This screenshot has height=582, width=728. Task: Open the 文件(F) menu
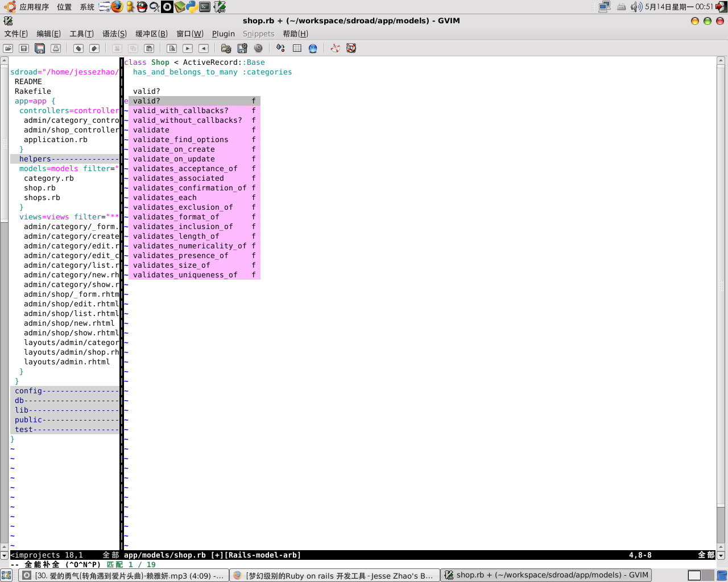[x=16, y=34]
